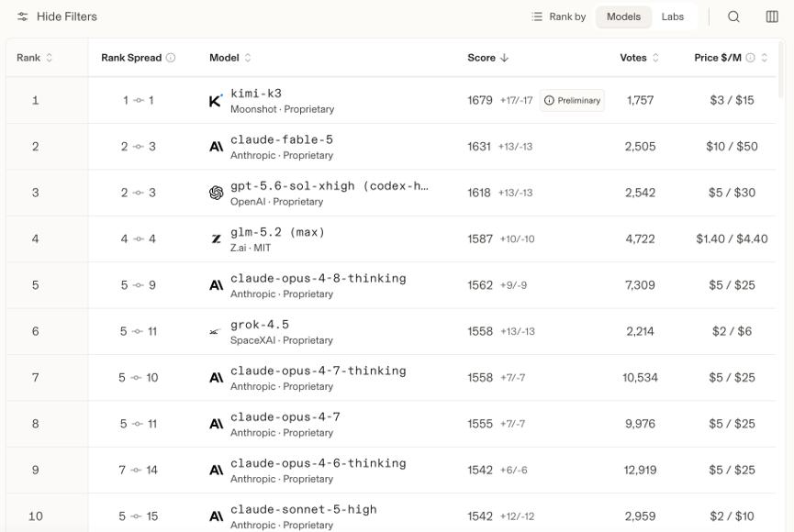794x532 pixels.
Task: Click the SpaceXAI logo beside grok-4.5
Action: point(215,332)
